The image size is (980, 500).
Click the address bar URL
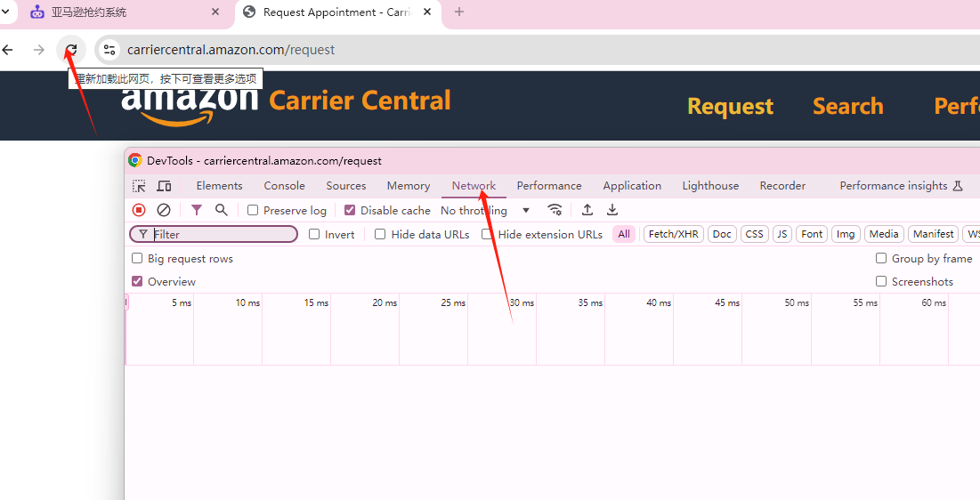pos(231,49)
